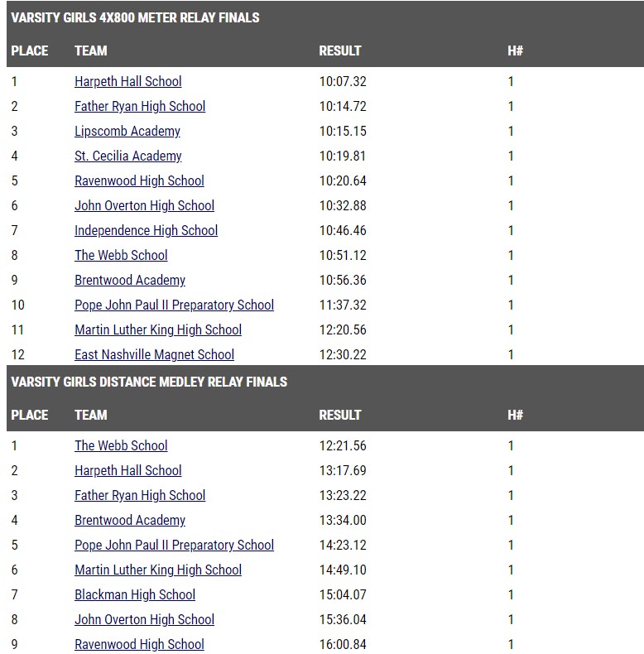Open Brentwood Academy in distance medley relay
This screenshot has width=644, height=654.
(x=130, y=520)
